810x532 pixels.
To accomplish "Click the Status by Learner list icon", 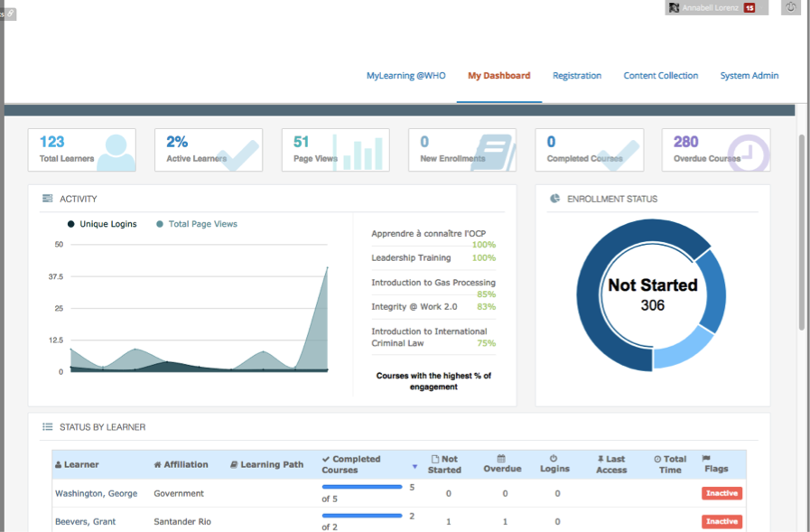I will click(48, 427).
